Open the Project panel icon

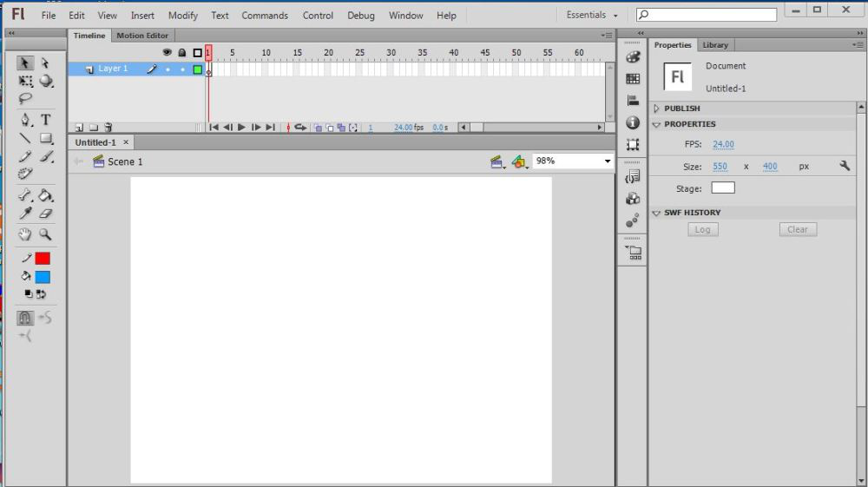click(634, 253)
